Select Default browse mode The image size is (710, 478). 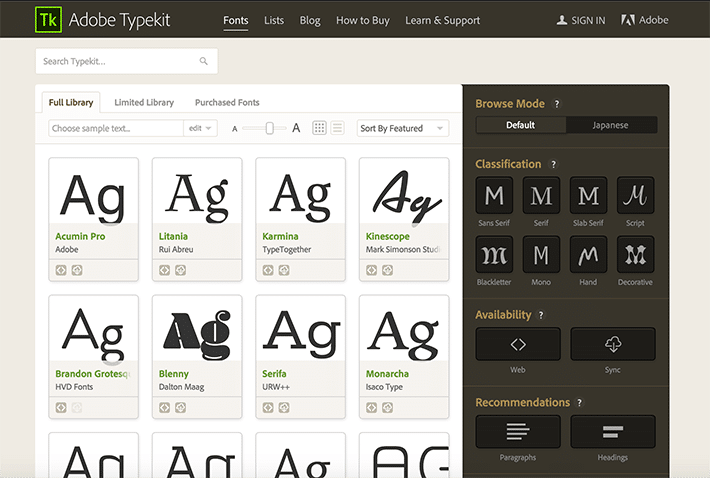(521, 125)
